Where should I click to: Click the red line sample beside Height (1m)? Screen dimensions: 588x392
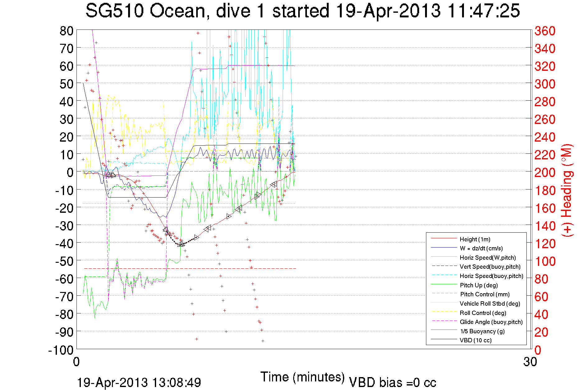tap(444, 238)
